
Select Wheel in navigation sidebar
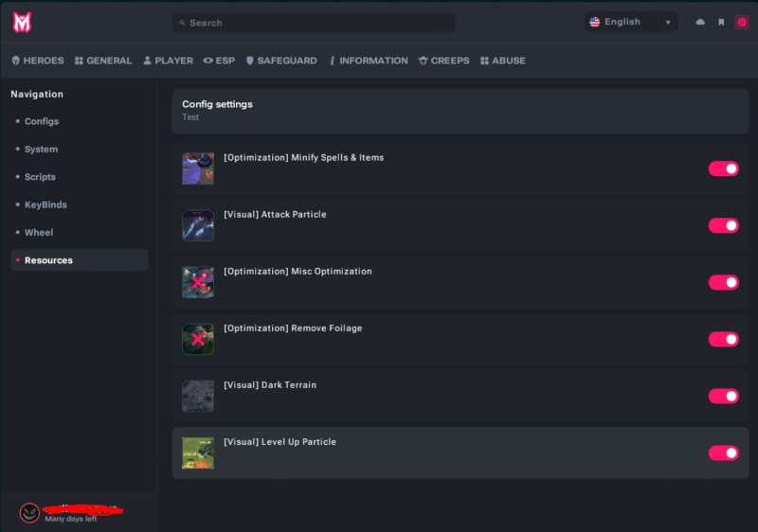[80, 232]
